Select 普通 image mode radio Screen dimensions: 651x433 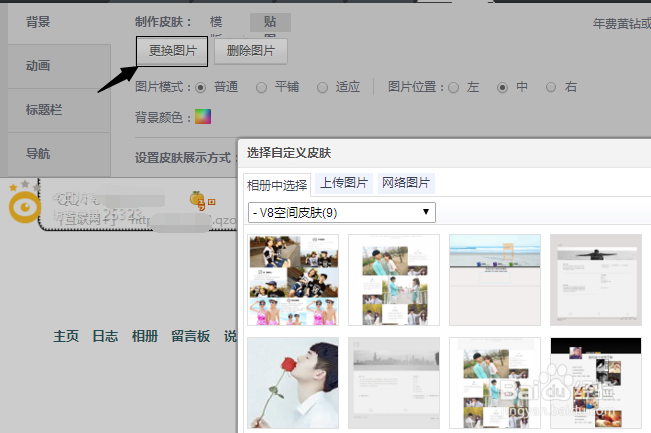201,88
